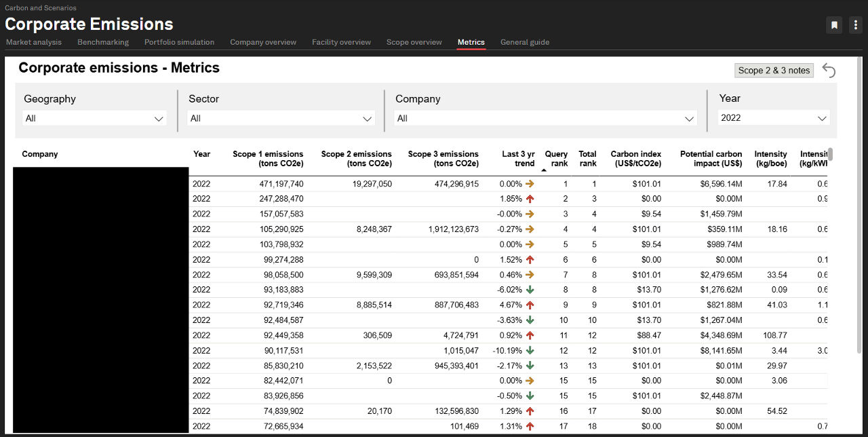Click the Carbon and Scenarios breadcrumb
868x437 pixels.
(x=41, y=8)
